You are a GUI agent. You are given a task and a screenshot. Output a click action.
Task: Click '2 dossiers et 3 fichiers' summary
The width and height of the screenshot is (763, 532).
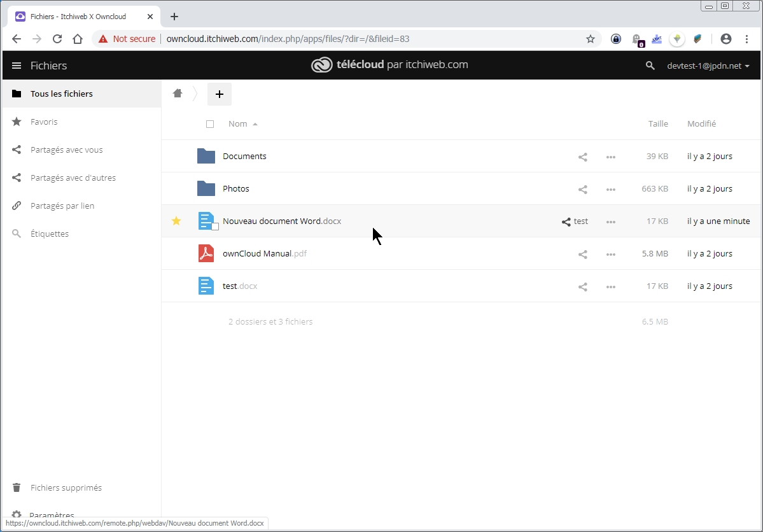click(270, 322)
